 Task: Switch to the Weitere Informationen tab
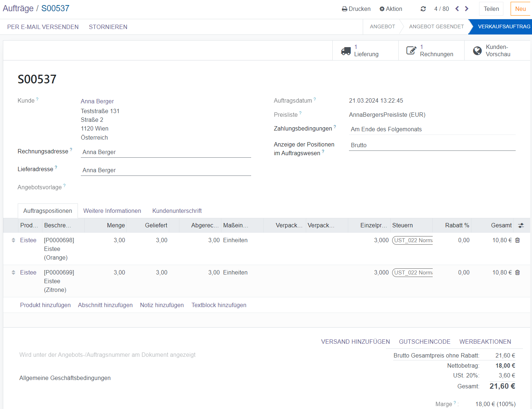point(112,211)
